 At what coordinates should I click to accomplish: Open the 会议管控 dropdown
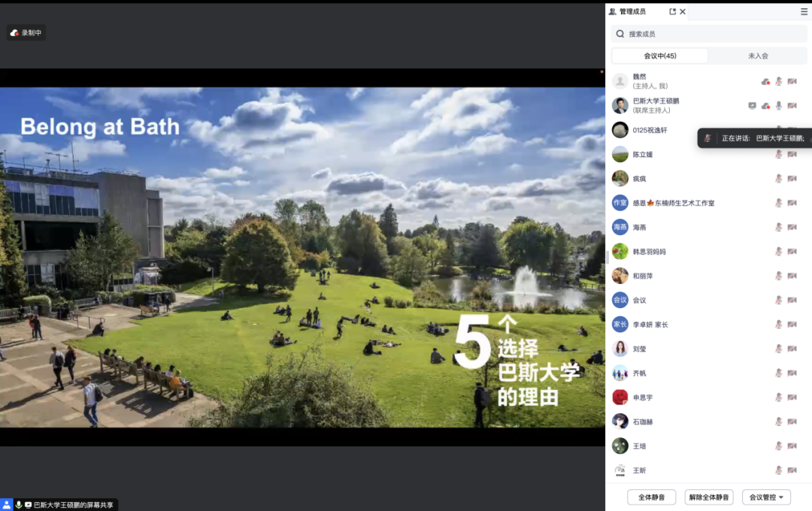pos(766,497)
